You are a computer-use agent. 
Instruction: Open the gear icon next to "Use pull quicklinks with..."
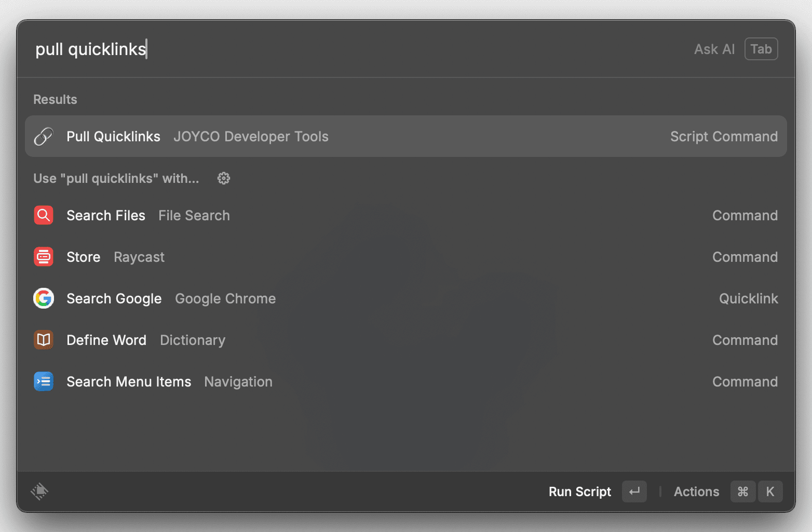(x=223, y=178)
